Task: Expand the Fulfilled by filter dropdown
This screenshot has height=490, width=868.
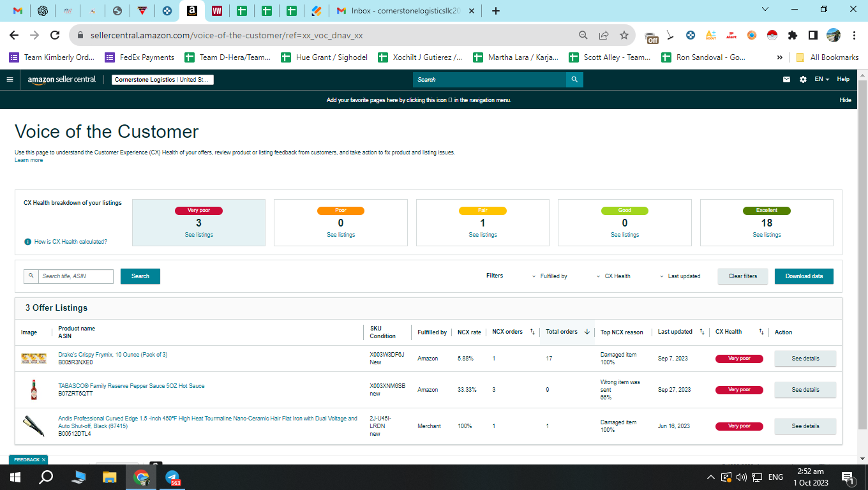Action: click(550, 276)
